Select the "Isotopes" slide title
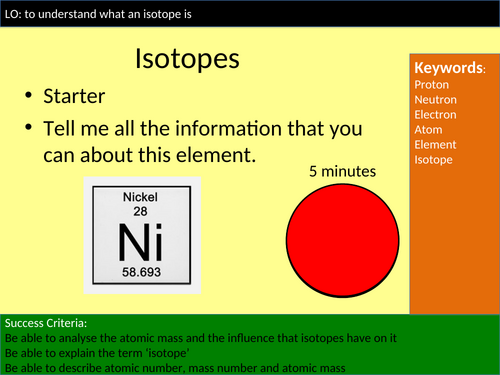Image resolution: width=500 pixels, height=375 pixels. tap(187, 59)
